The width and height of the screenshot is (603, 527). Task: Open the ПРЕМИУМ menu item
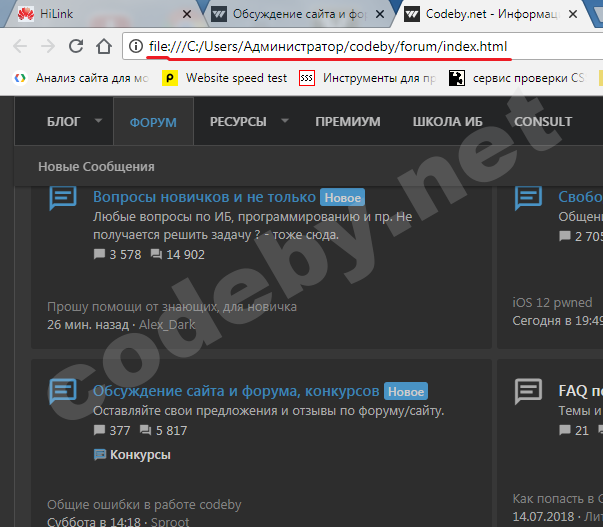(x=348, y=122)
